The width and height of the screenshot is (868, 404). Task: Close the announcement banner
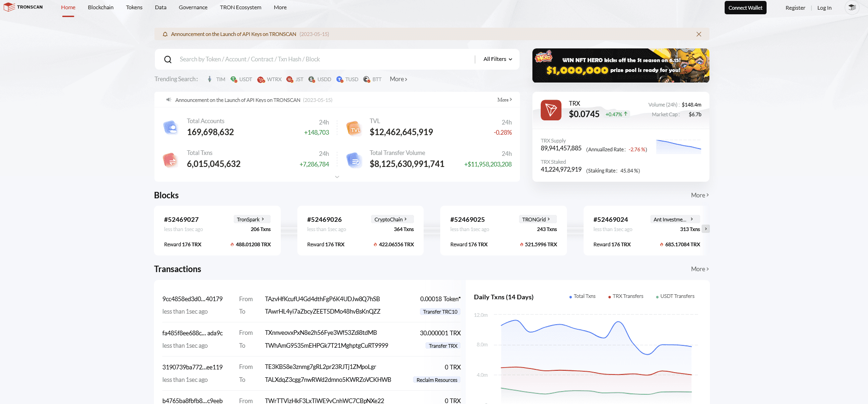click(x=699, y=34)
